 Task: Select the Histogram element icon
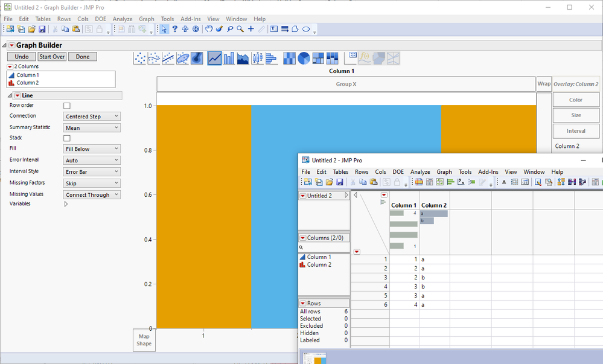pyautogui.click(x=272, y=59)
